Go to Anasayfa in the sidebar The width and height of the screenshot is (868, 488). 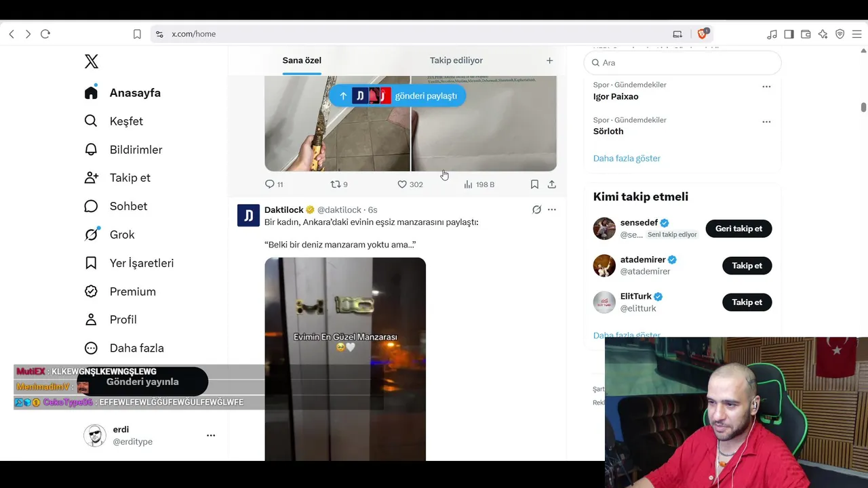[x=123, y=93]
